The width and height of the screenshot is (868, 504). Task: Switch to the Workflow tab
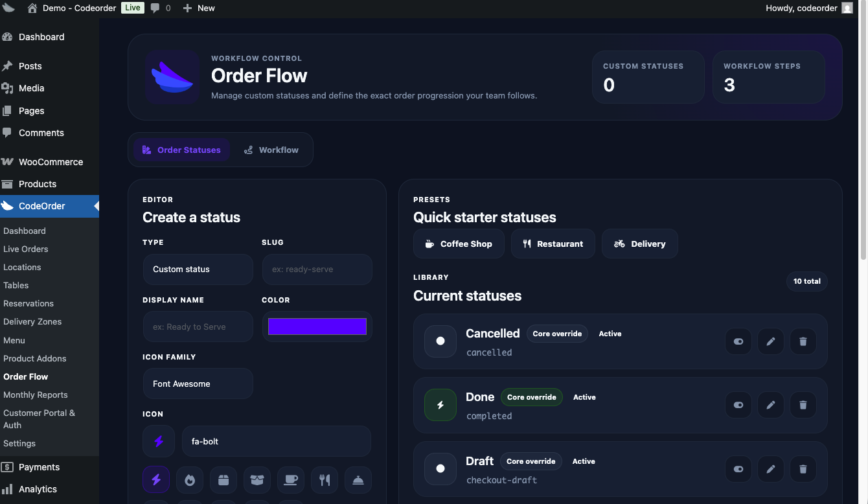pyautogui.click(x=271, y=150)
